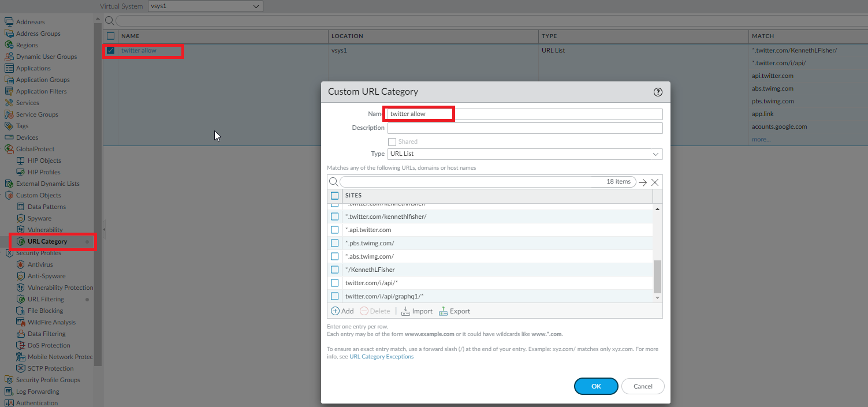The width and height of the screenshot is (868, 407).
Task: Check the *.api.twitter.com site entry
Action: coord(335,229)
